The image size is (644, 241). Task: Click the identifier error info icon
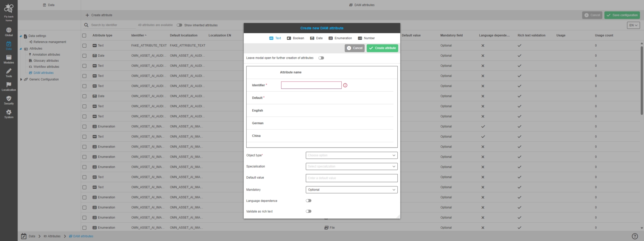[345, 85]
